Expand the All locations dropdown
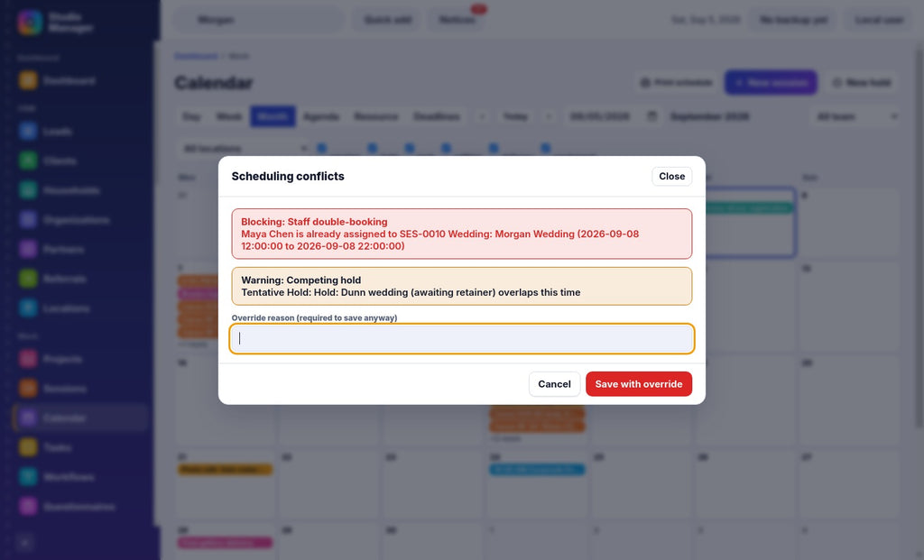This screenshot has height=560, width=924. pyautogui.click(x=244, y=149)
